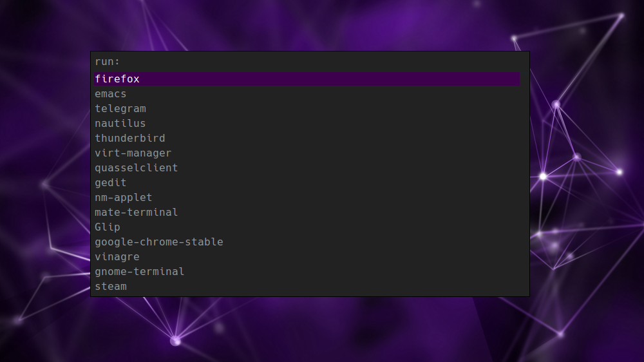Launch firefox from the highlighted entry
The height and width of the screenshot is (362, 644).
pos(117,79)
